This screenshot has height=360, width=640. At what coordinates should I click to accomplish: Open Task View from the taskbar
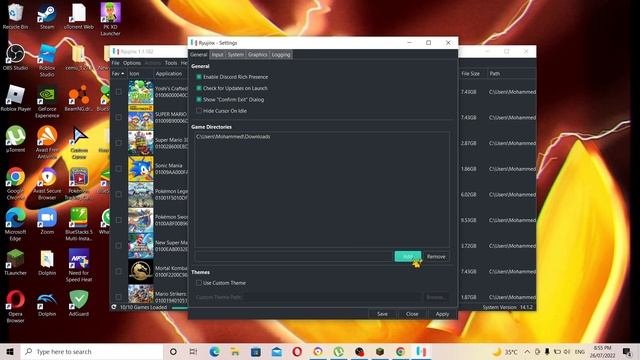(x=193, y=351)
